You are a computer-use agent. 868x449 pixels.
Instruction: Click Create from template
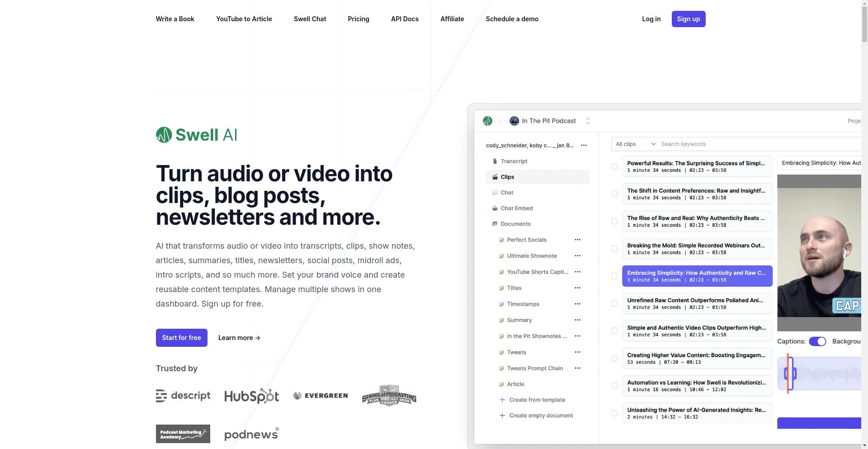(x=537, y=400)
